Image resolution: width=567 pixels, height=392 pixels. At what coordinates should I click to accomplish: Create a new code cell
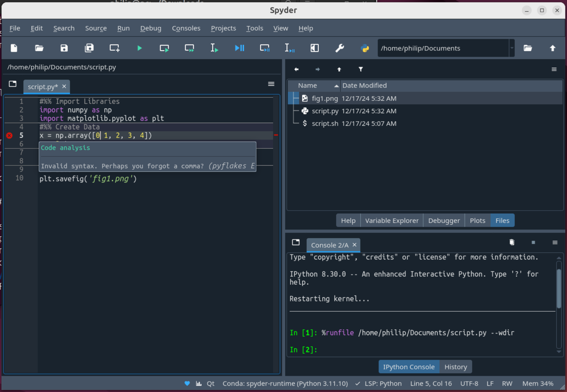coord(114,48)
